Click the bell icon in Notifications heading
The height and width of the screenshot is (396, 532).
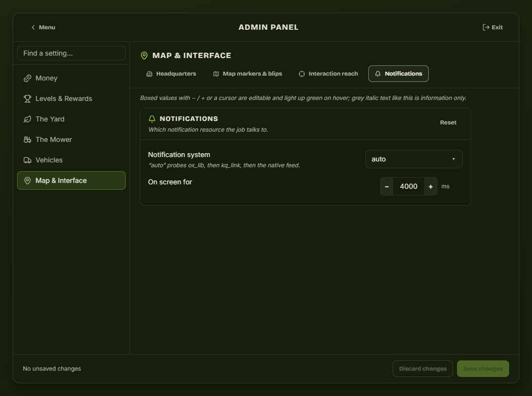(x=152, y=119)
